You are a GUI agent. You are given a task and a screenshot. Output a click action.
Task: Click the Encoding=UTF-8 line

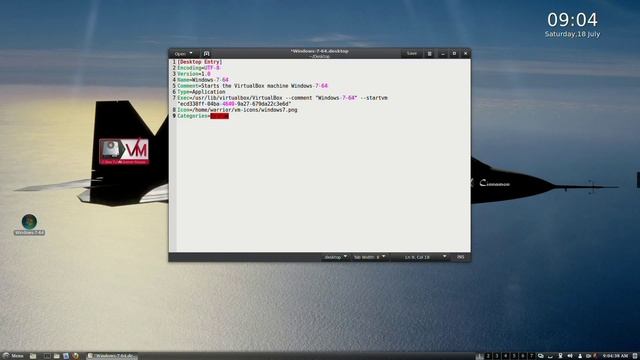[x=199, y=68]
